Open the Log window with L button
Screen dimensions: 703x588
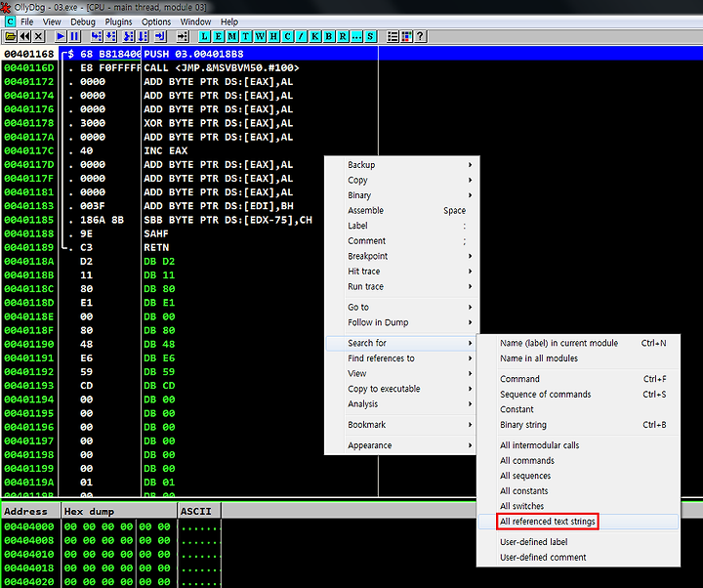click(204, 36)
